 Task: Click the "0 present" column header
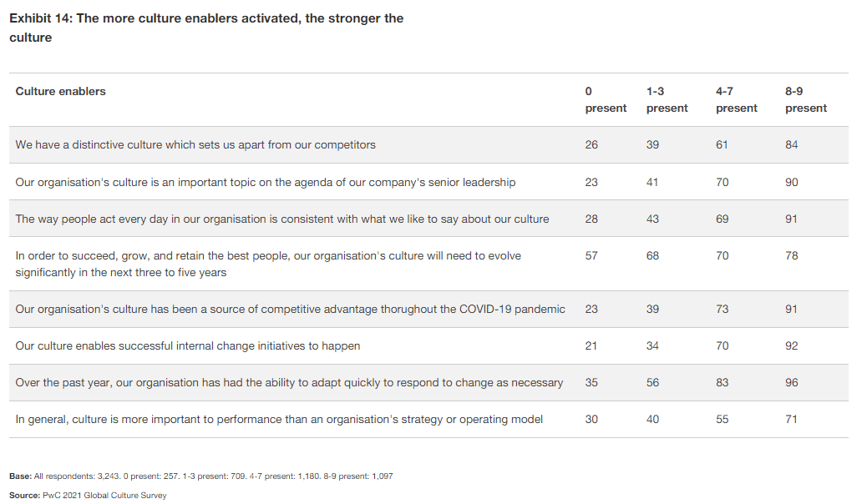pos(605,99)
